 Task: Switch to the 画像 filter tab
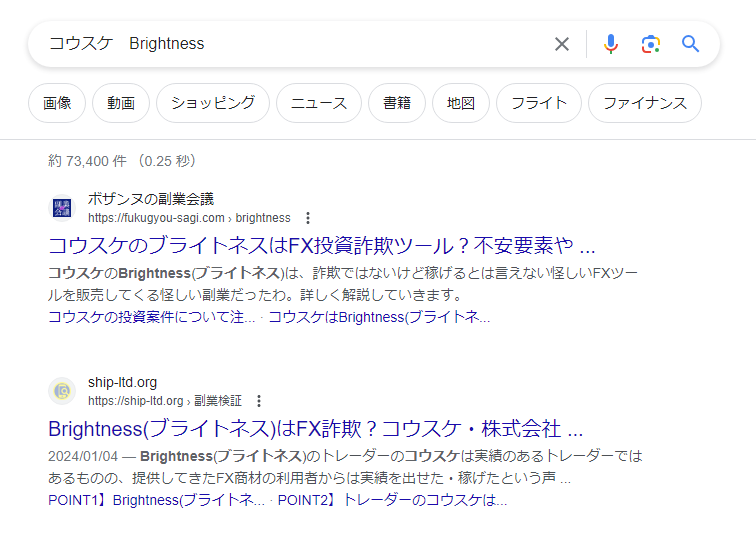(x=57, y=103)
